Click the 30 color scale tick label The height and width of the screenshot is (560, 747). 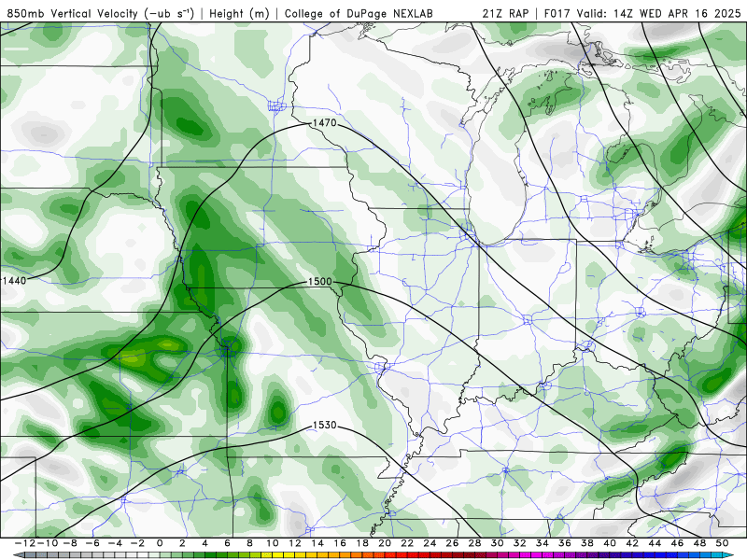point(497,543)
